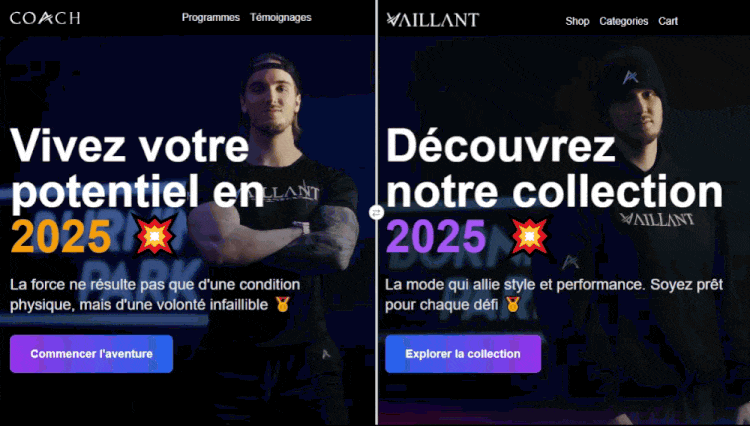Click the medal emoji after "pour chaque défi"
This screenshot has width=750, height=426.
tap(513, 305)
